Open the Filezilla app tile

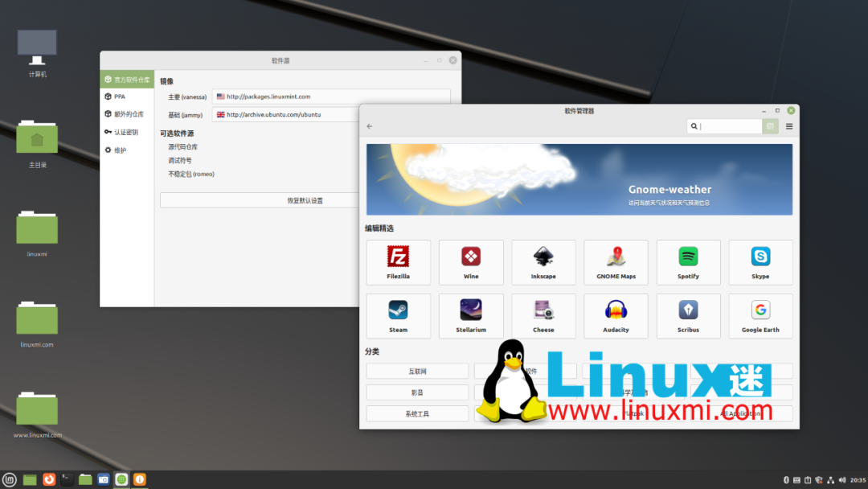click(x=398, y=262)
